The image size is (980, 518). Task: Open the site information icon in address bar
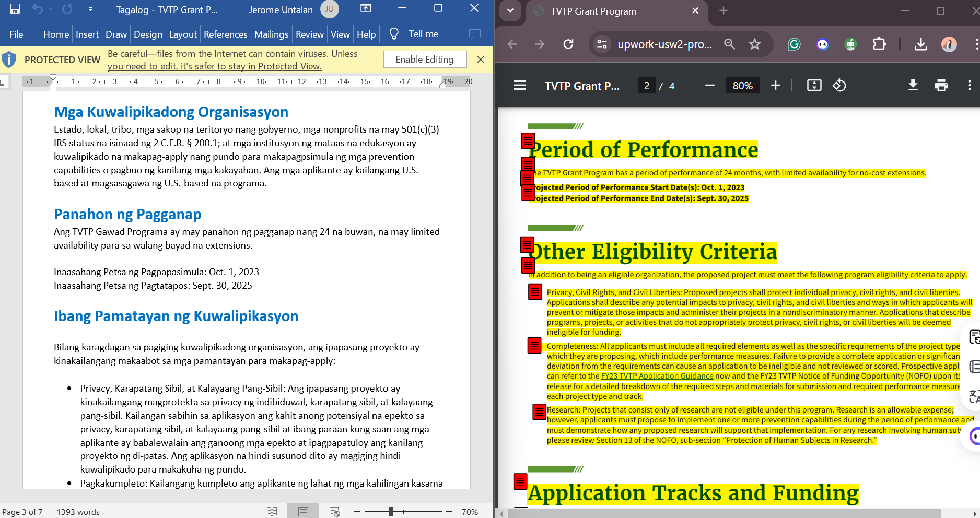(x=602, y=44)
